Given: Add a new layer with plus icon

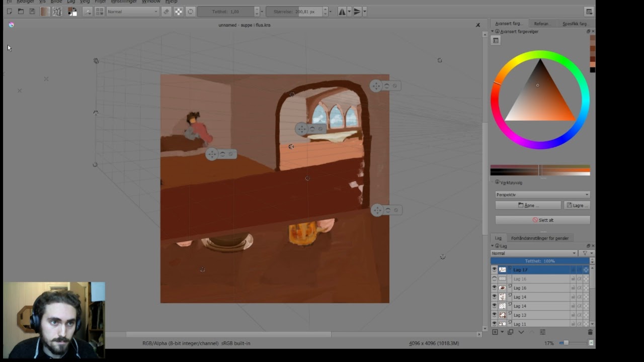Looking at the screenshot, I should (x=495, y=332).
